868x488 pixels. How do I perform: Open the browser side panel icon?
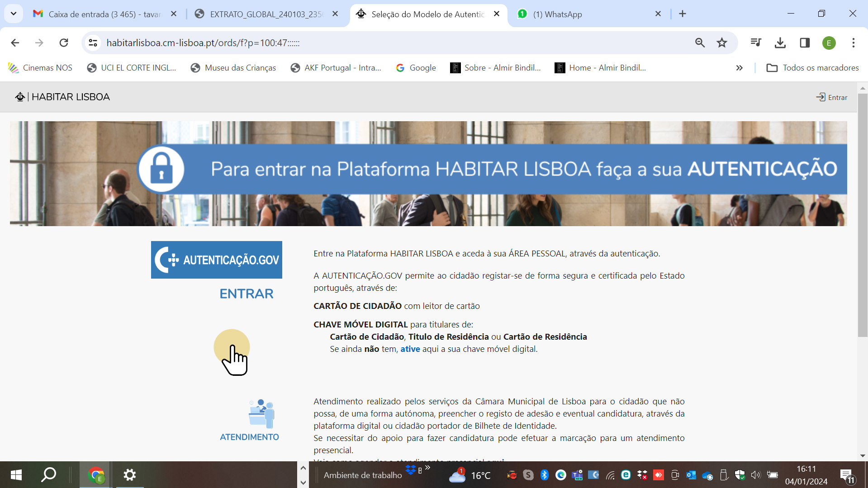804,43
